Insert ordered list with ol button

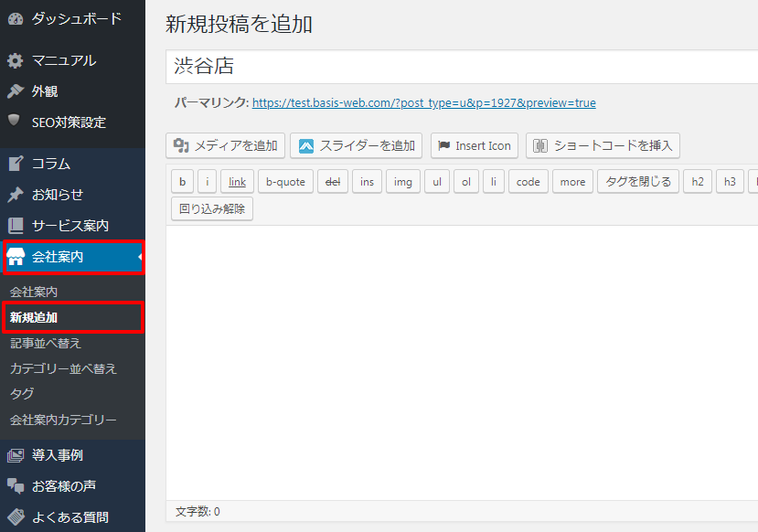click(x=466, y=182)
